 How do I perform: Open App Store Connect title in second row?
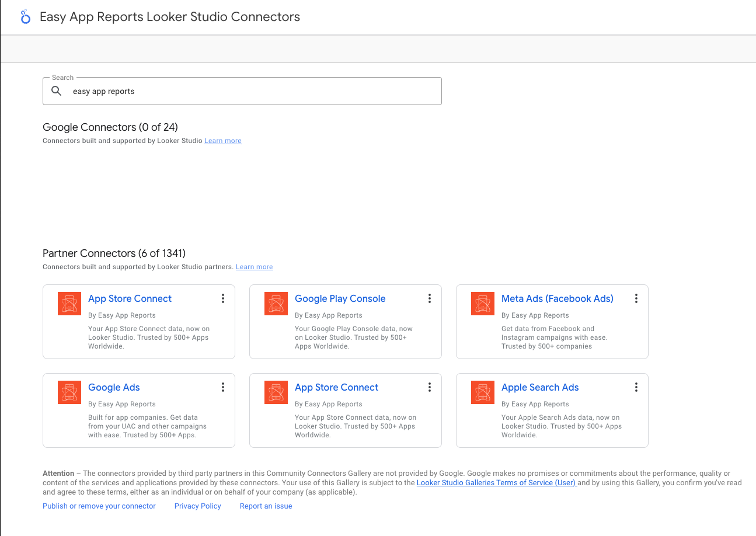point(336,387)
